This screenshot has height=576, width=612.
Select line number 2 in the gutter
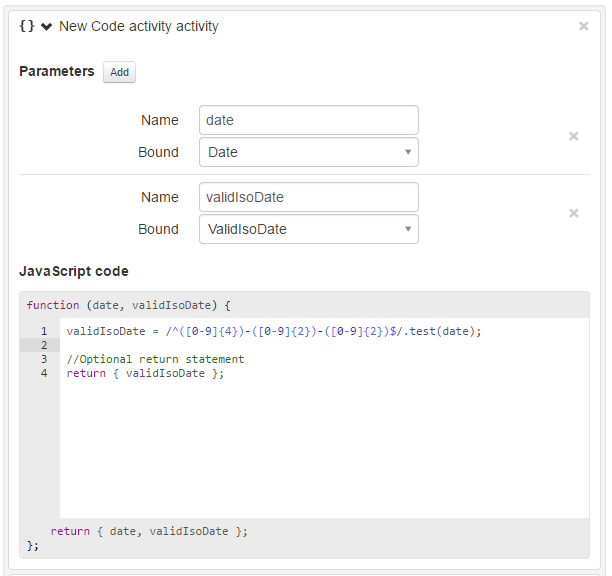[44, 345]
